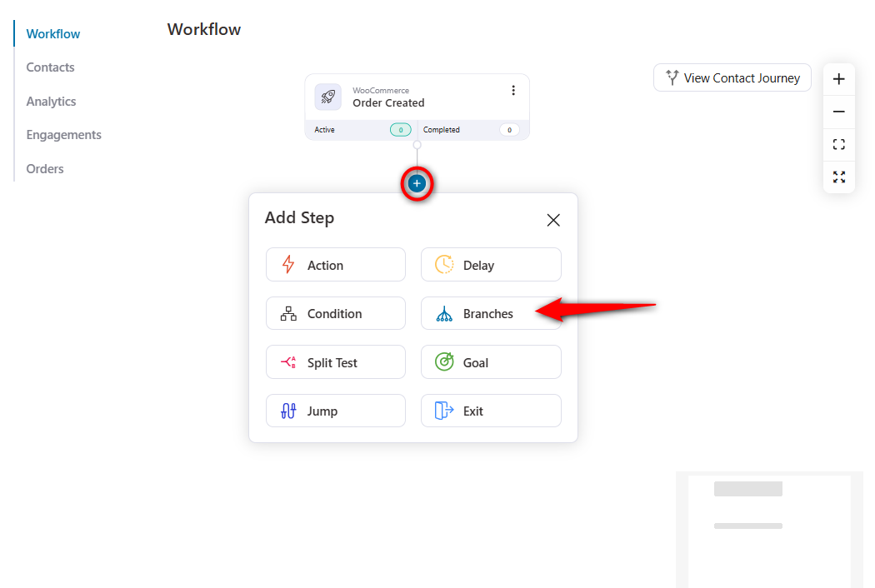The image size is (875, 588).
Task: Open the Workflow sidebar tab
Action: tap(53, 34)
